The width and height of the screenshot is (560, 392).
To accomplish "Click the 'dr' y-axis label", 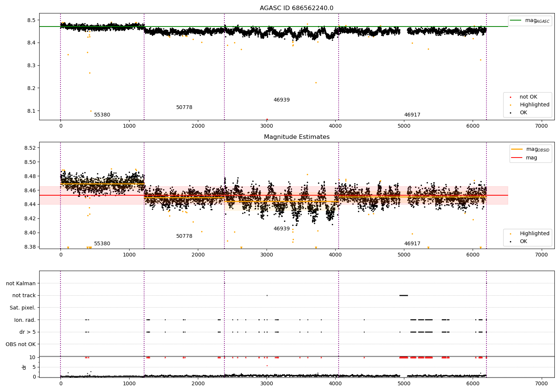I will 24,367.
